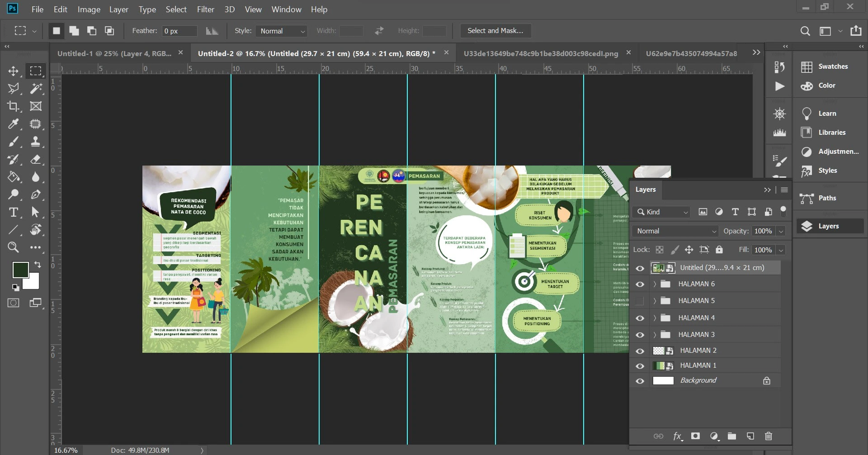Viewport: 868px width, 455px height.
Task: Switch to Untitled-1 document tab
Action: click(114, 53)
